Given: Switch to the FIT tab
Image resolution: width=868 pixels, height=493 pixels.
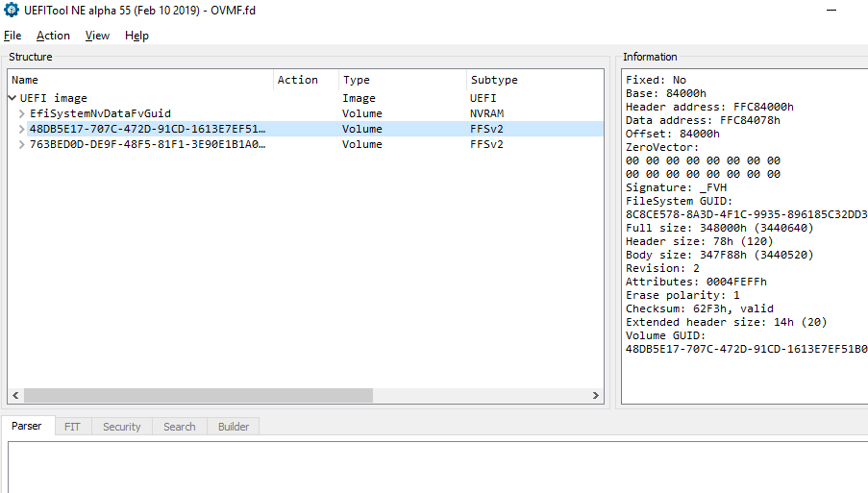Looking at the screenshot, I should 72,427.
